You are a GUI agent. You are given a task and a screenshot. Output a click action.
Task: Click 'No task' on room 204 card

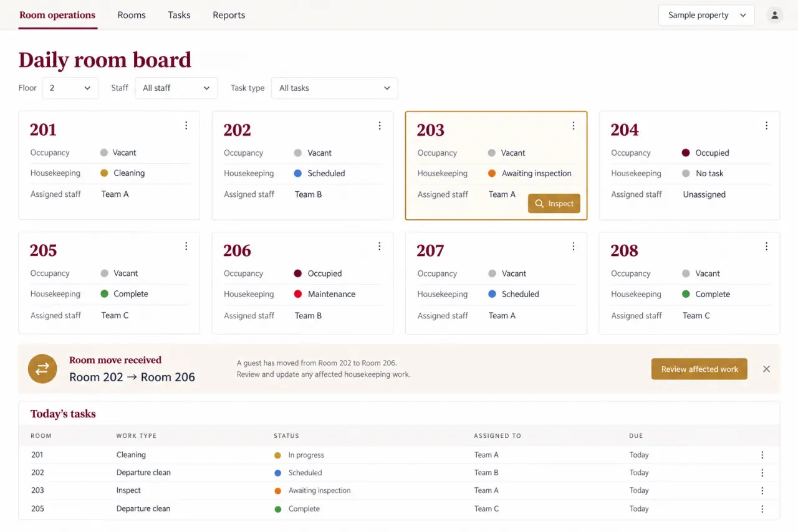[709, 173]
